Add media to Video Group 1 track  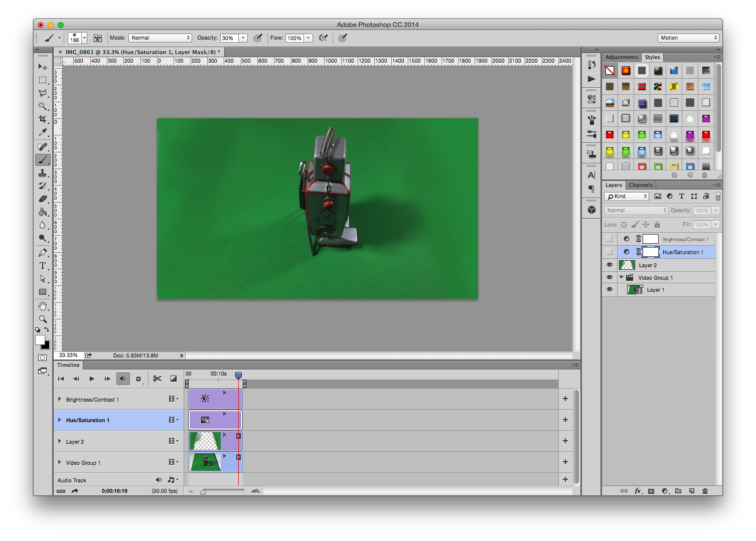[x=565, y=462]
